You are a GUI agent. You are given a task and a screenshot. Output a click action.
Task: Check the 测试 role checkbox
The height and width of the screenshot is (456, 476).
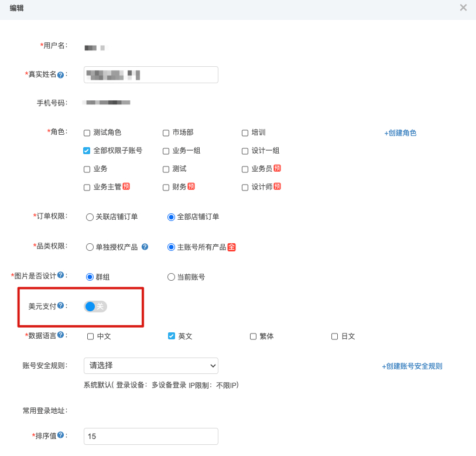[166, 169]
